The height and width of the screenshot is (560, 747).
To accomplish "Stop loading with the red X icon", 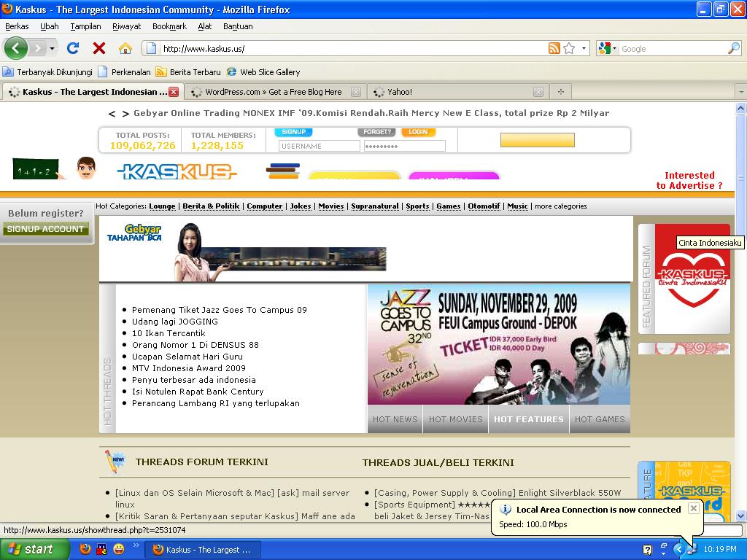I will (99, 48).
